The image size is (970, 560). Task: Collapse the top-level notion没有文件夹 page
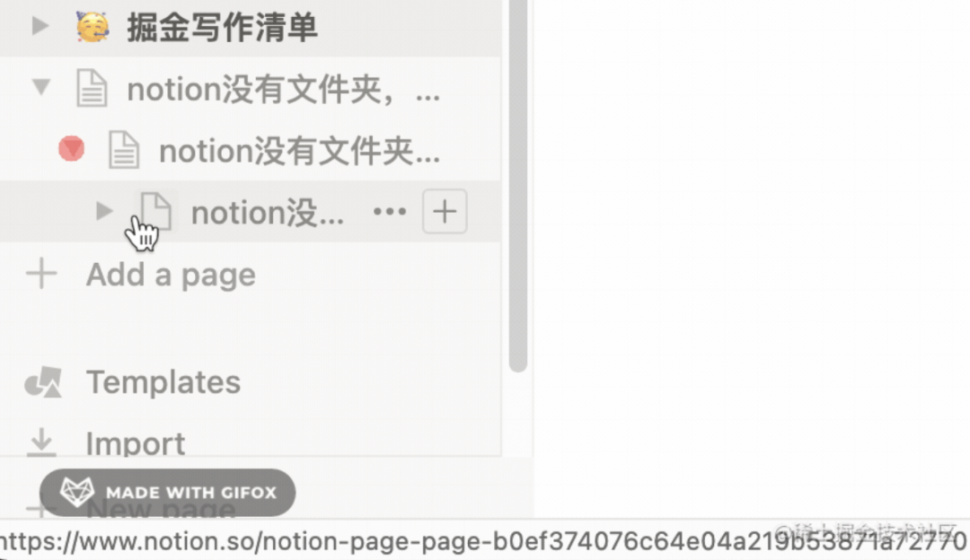point(41,86)
